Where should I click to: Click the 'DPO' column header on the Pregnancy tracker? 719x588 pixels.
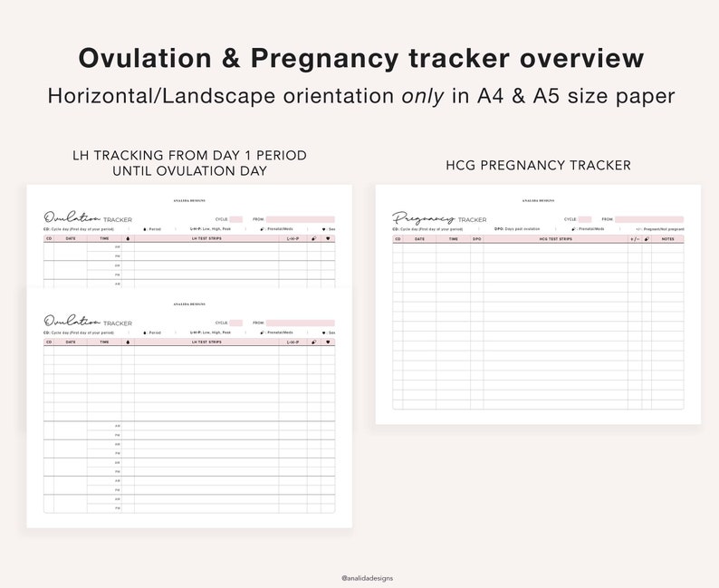pyautogui.click(x=477, y=239)
